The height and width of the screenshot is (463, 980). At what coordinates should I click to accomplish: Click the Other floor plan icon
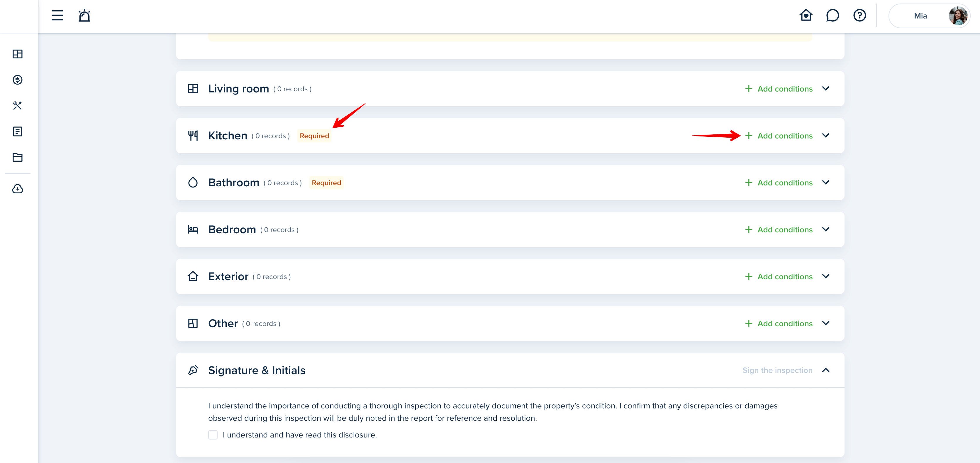coord(193,323)
